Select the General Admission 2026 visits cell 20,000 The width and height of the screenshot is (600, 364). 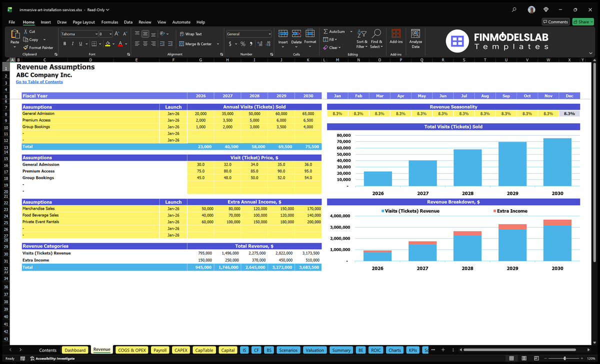coord(200,114)
